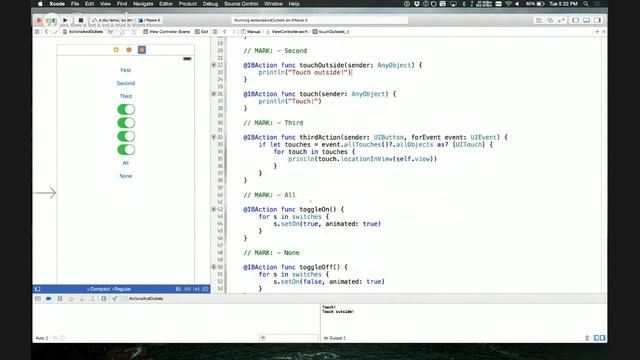Open the Resizing Behavior menu
Screen dimensions: 640x360
(x=205, y=289)
